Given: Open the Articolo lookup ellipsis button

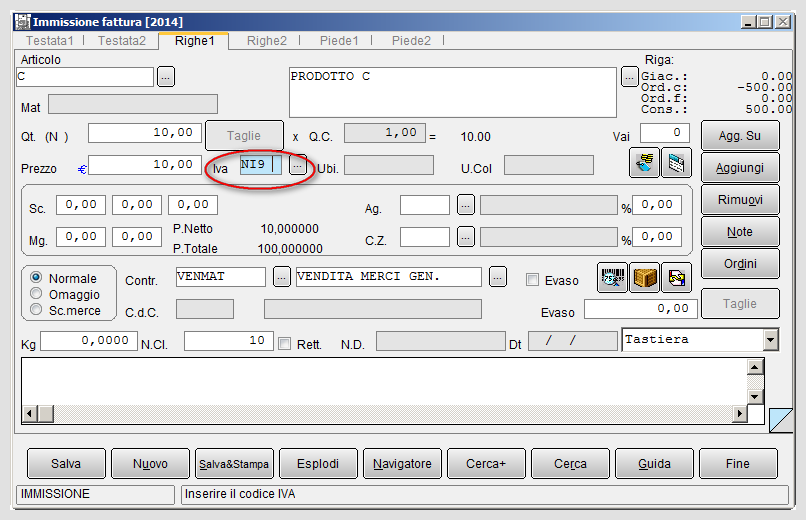Looking at the screenshot, I should pyautogui.click(x=166, y=77).
